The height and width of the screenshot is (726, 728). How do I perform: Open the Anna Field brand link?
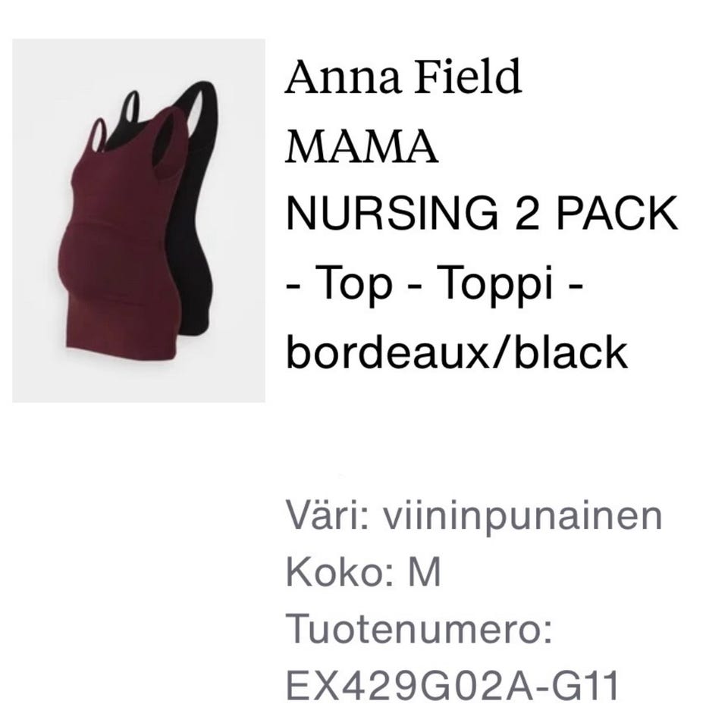(403, 77)
